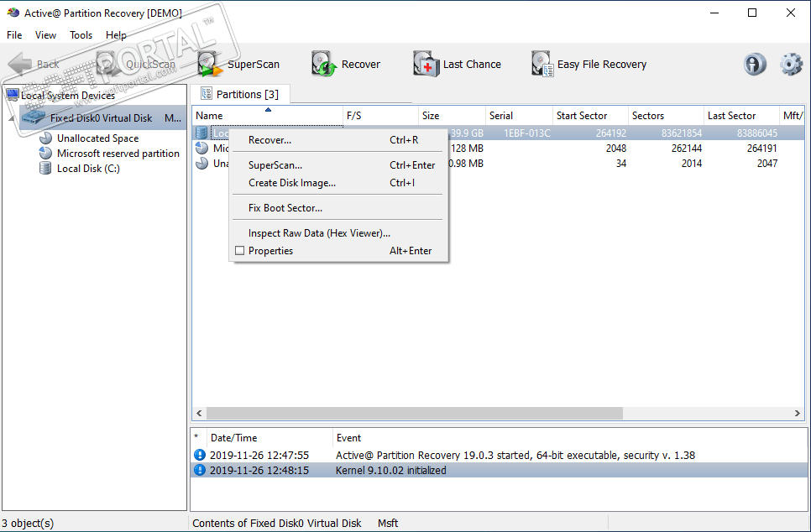Select Local Disk (C:) in the tree

point(88,168)
